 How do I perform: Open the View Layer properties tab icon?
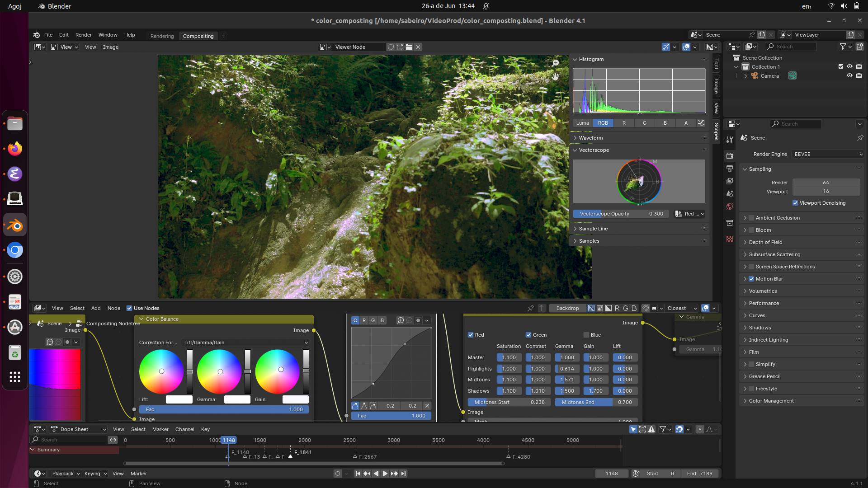pyautogui.click(x=730, y=181)
